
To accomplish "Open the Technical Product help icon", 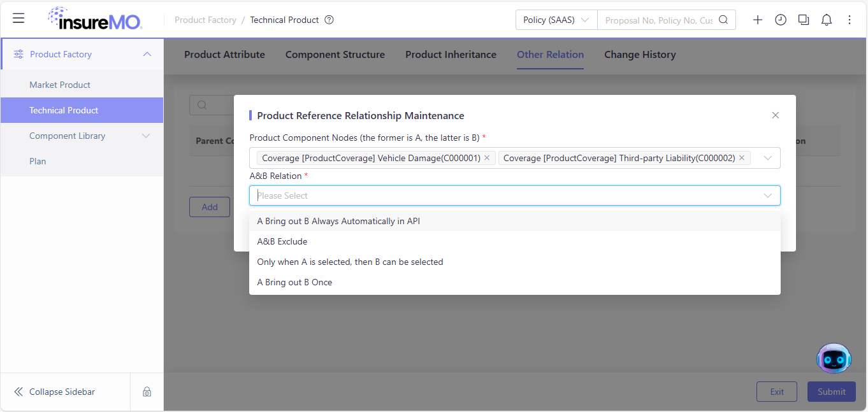I will [329, 20].
